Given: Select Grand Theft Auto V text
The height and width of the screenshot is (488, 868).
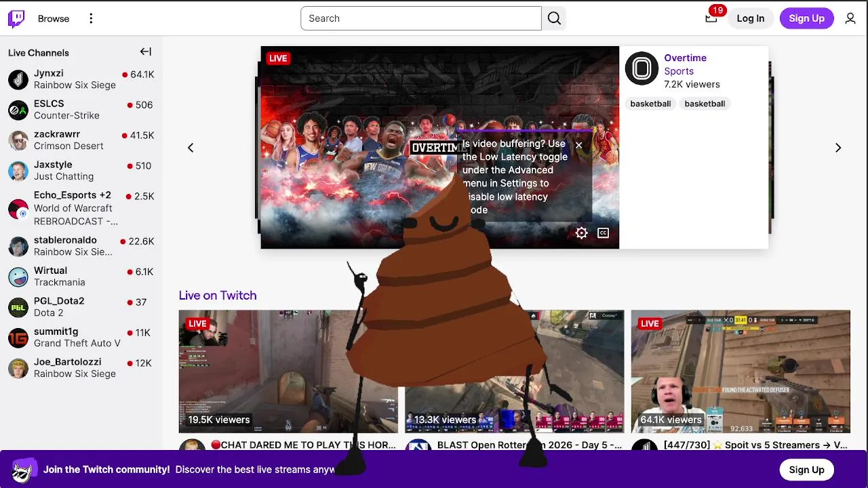Looking at the screenshot, I should tap(77, 344).
